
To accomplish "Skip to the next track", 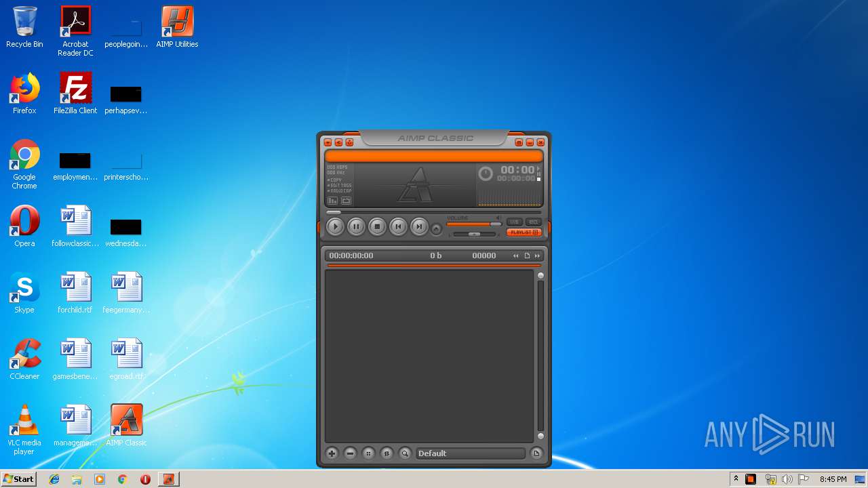I will pos(419,226).
